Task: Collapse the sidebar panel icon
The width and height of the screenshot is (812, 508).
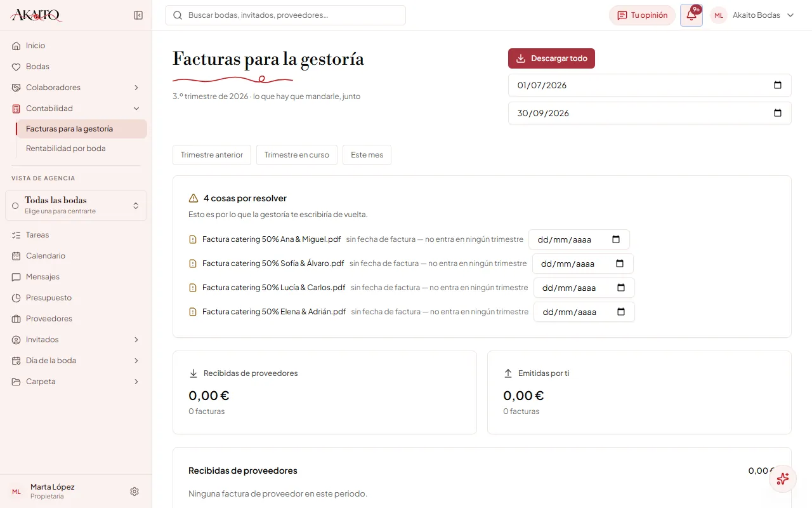Action: [x=138, y=15]
